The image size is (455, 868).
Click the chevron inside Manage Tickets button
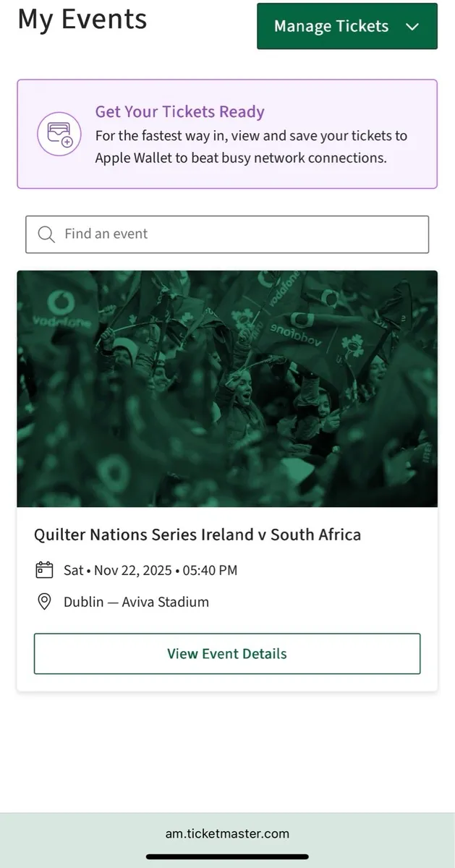tap(412, 26)
